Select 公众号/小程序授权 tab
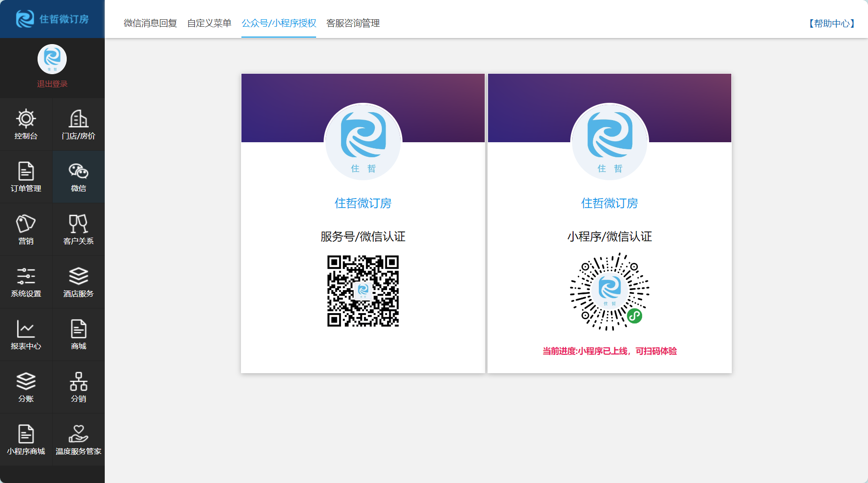The image size is (868, 483). coord(279,23)
